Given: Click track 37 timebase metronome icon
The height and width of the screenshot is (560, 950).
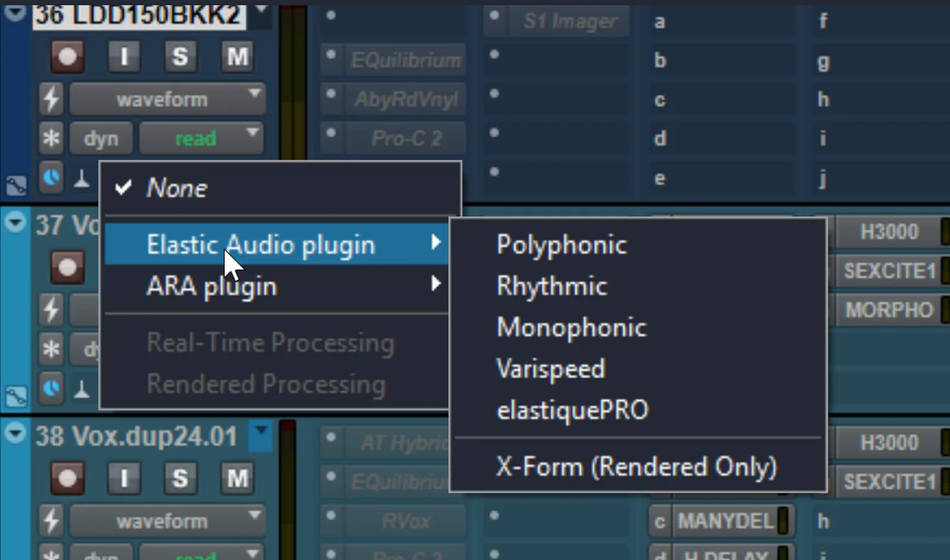Looking at the screenshot, I should pyautogui.click(x=81, y=389).
